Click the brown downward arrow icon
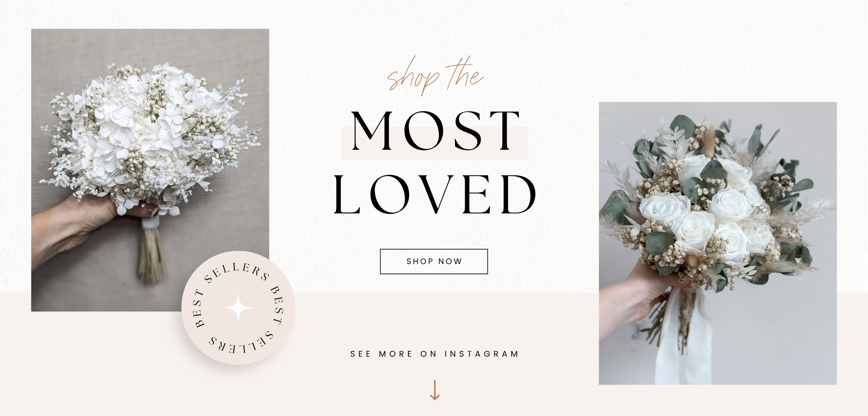Image resolution: width=868 pixels, height=416 pixels. pyautogui.click(x=434, y=390)
